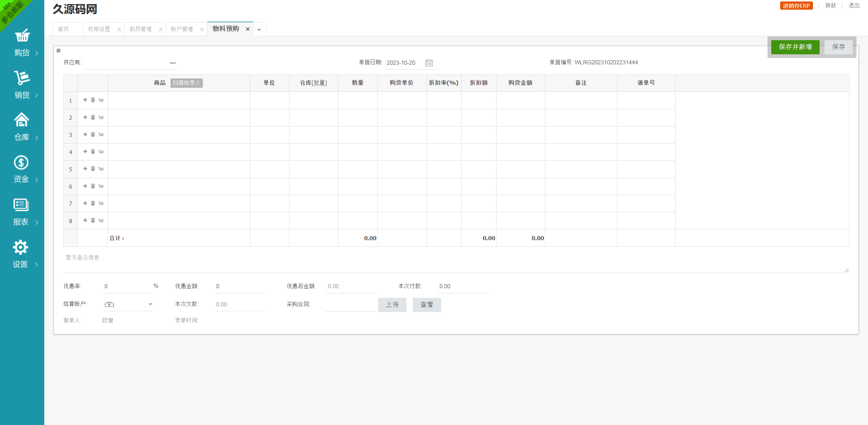Click the 上传 contract upload button

(x=392, y=305)
